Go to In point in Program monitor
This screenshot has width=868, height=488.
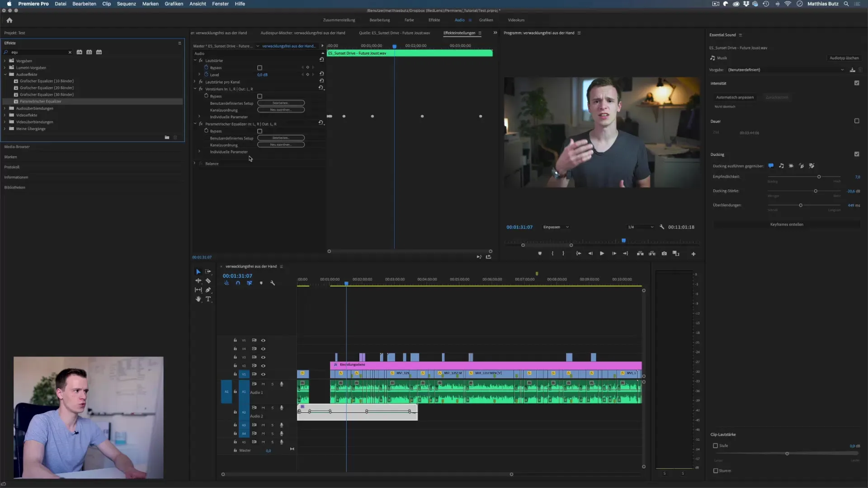point(578,253)
